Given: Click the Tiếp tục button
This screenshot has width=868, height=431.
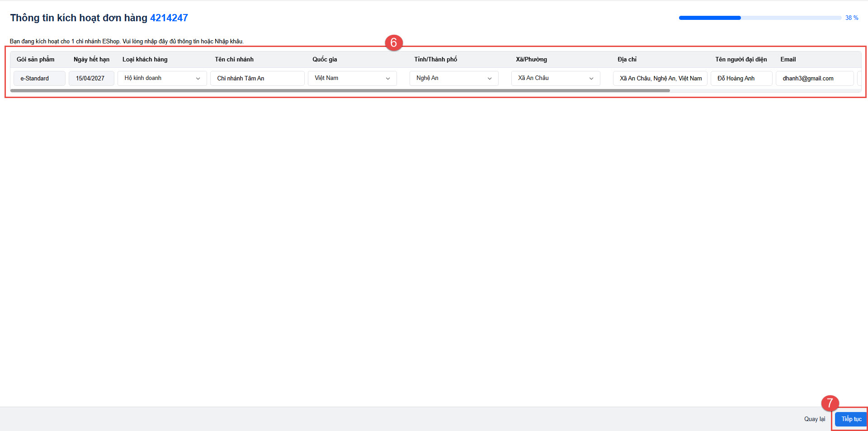Looking at the screenshot, I should pos(851,419).
